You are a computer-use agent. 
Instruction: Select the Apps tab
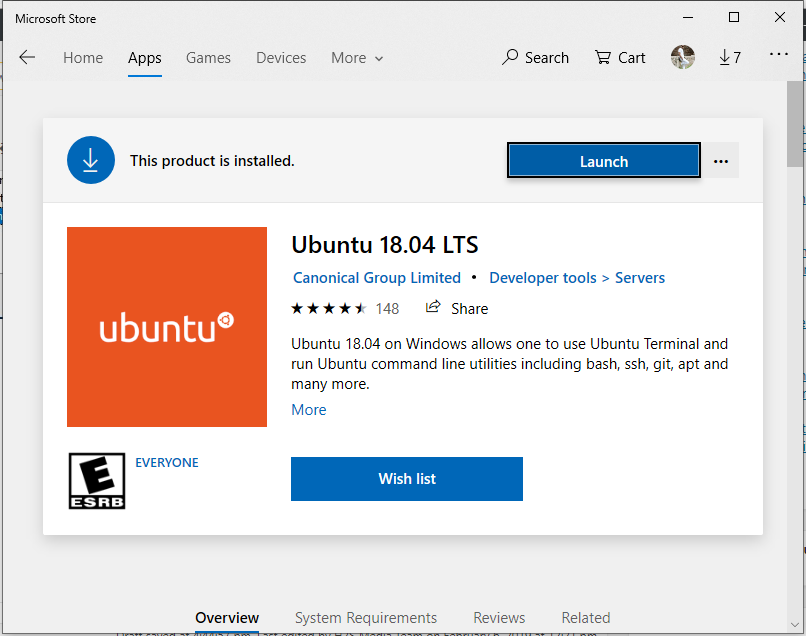144,58
